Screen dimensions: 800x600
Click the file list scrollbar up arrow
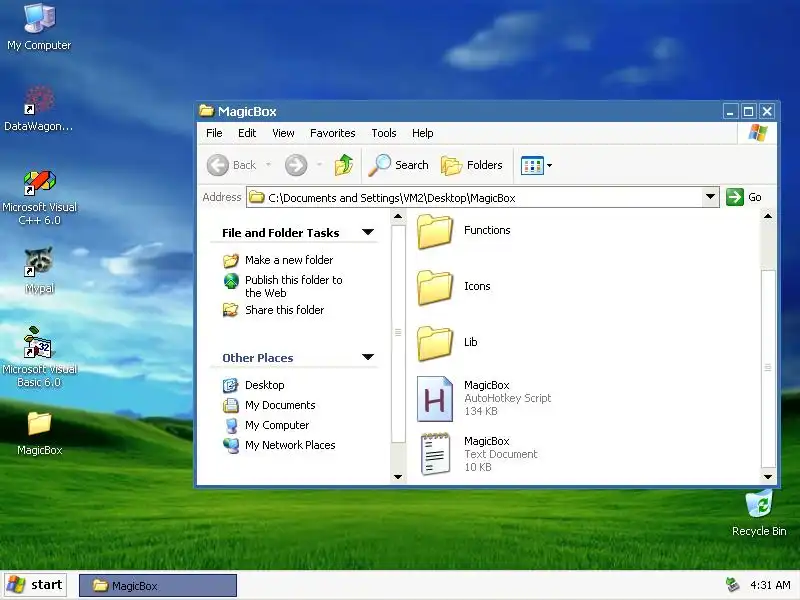pyautogui.click(x=768, y=216)
